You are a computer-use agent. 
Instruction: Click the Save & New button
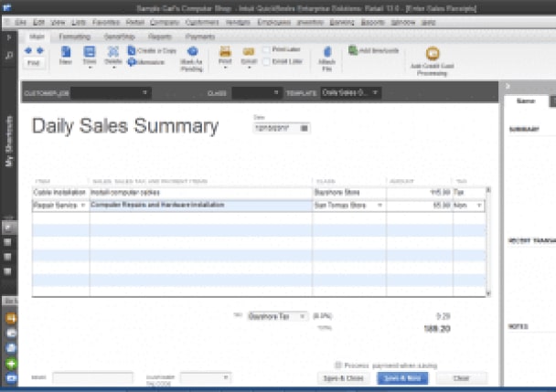tap(402, 377)
